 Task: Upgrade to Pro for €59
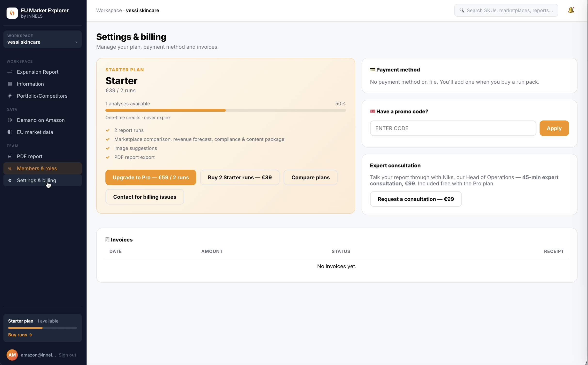coord(151,177)
